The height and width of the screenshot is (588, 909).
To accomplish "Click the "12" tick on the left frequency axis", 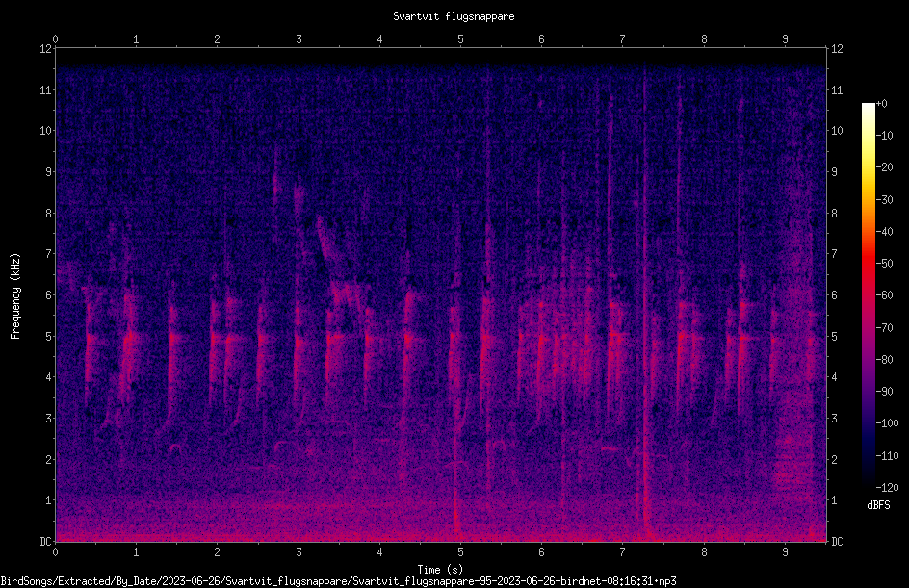I will pyautogui.click(x=45, y=49).
